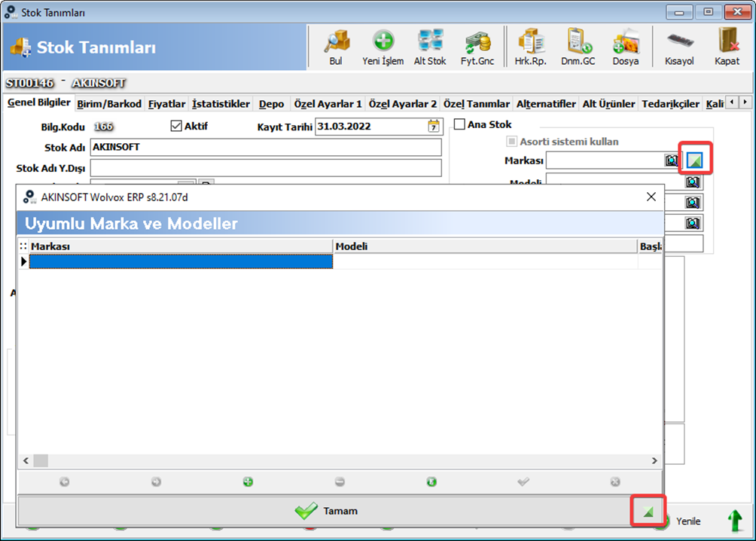The width and height of the screenshot is (756, 541).
Task: Open the Özel Tanımlar tab
Action: click(477, 104)
